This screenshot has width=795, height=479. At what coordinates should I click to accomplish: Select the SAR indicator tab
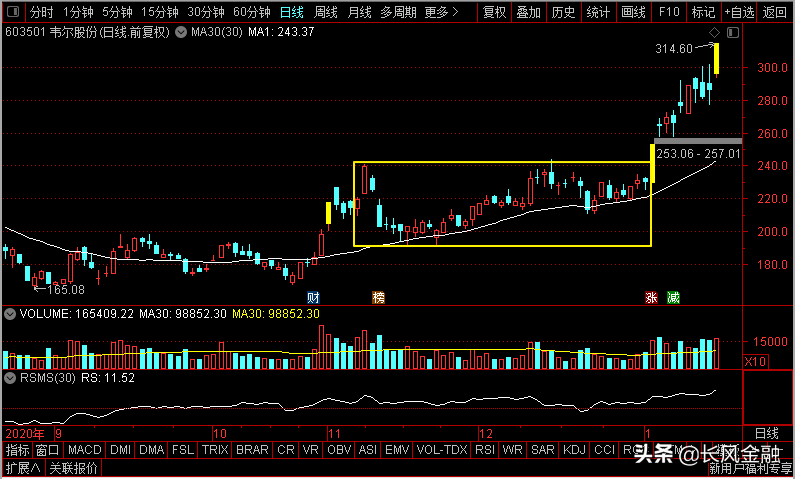543,450
